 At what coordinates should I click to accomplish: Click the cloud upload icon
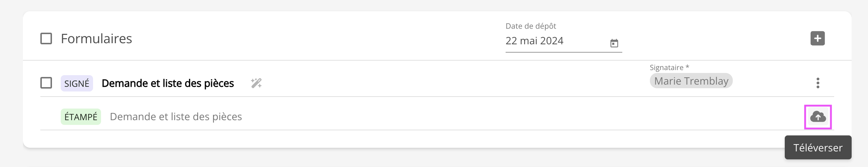coord(818,117)
